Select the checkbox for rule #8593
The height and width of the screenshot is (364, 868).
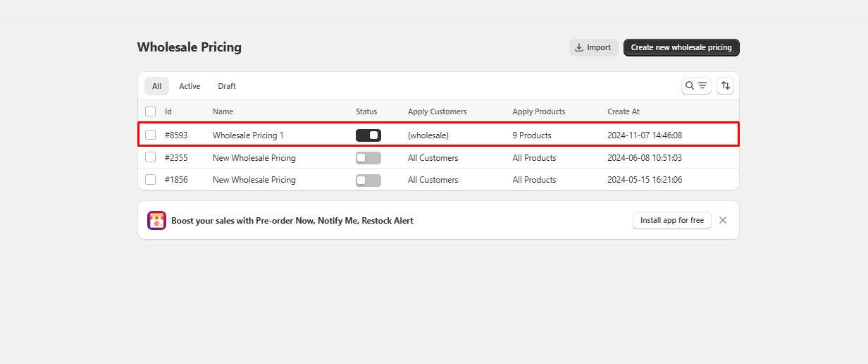point(151,135)
